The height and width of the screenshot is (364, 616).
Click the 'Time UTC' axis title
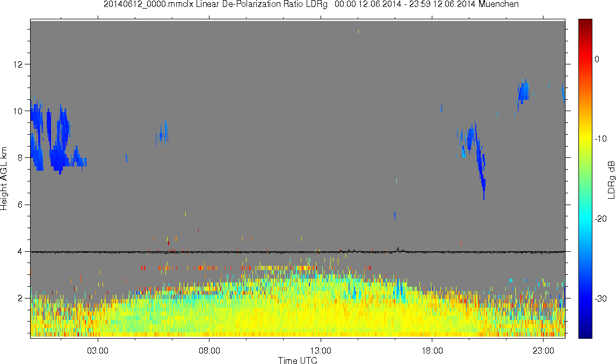(x=298, y=360)
